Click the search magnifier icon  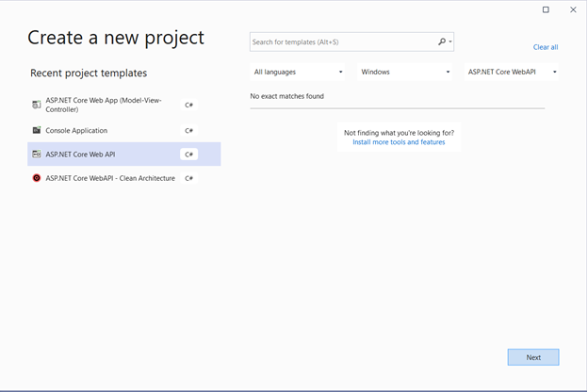tap(442, 42)
